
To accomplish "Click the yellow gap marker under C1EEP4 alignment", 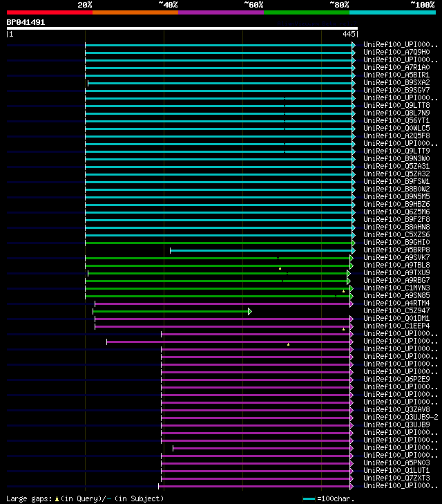I will (343, 329).
